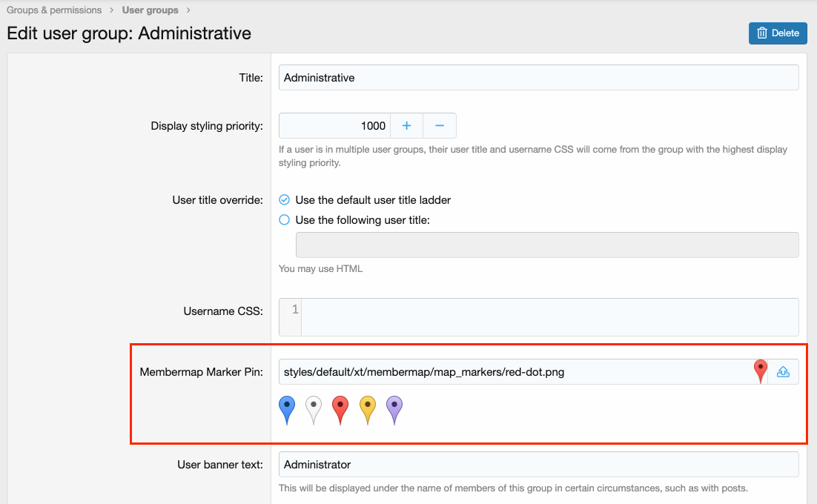The height and width of the screenshot is (504, 817).
Task: Focus the Display styling priority number field
Action: click(x=334, y=126)
